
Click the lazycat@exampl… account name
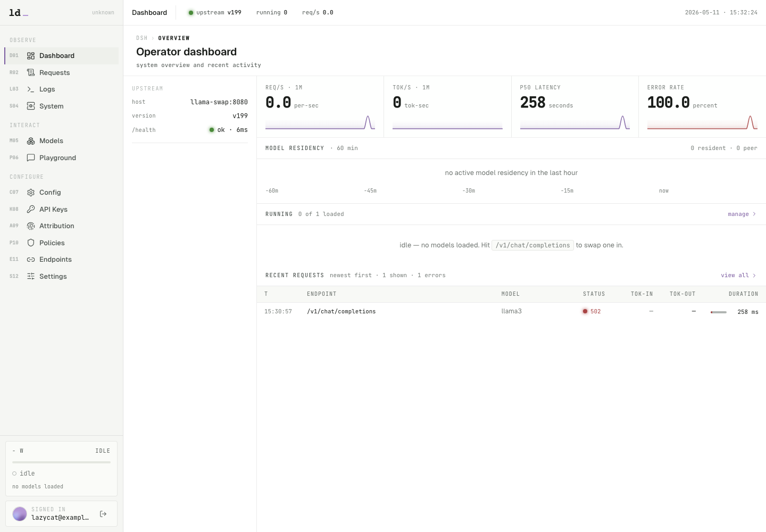click(60, 518)
